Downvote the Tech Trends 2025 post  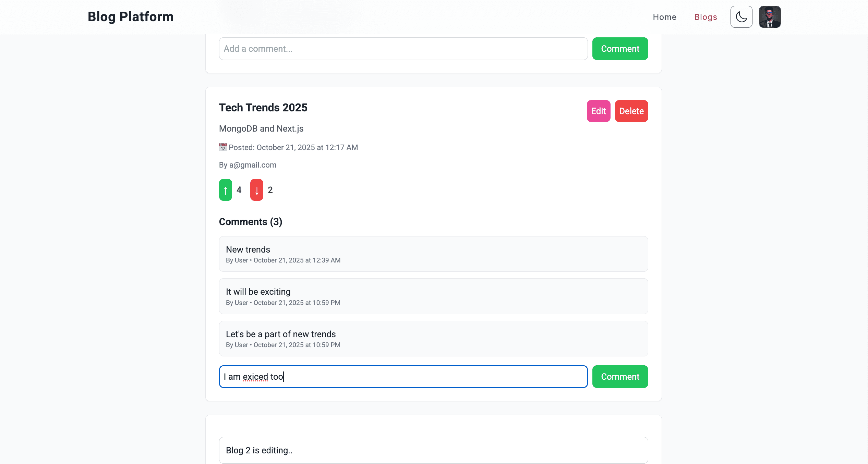(x=256, y=190)
